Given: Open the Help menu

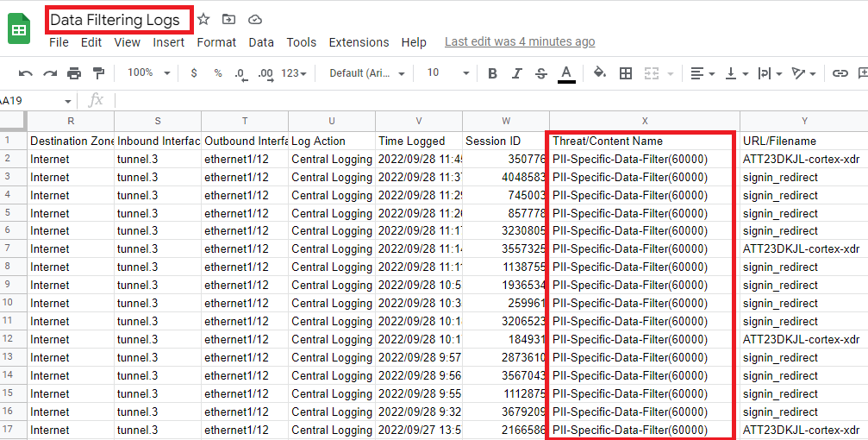Looking at the screenshot, I should point(414,42).
